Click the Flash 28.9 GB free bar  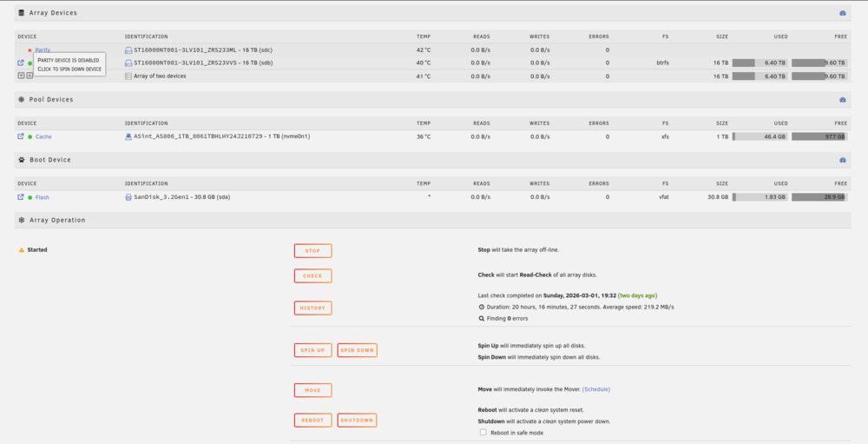(x=819, y=196)
